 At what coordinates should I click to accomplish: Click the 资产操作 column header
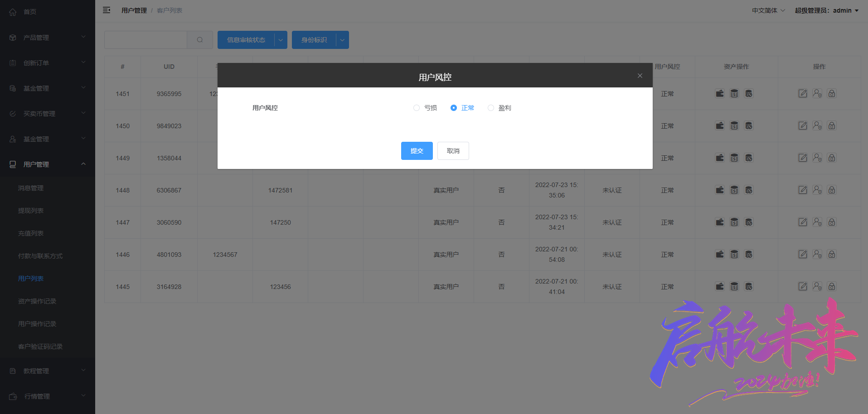coord(737,67)
